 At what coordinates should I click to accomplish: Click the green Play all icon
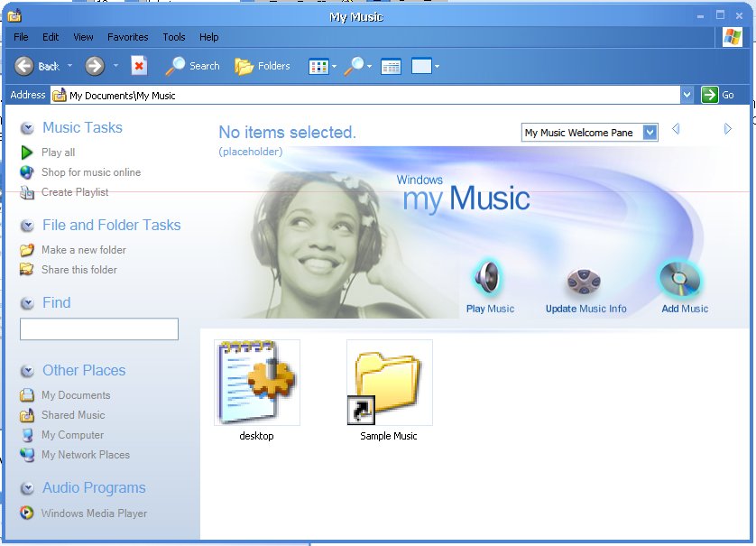pyautogui.click(x=27, y=153)
